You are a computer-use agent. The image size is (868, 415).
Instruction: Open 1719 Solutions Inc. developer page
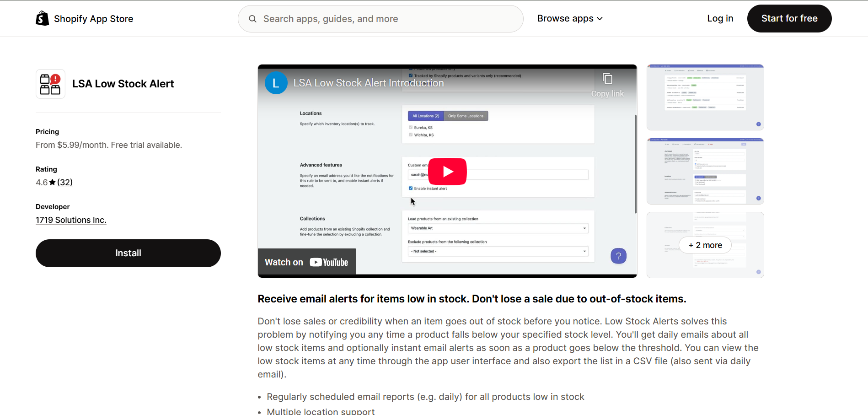coord(71,220)
